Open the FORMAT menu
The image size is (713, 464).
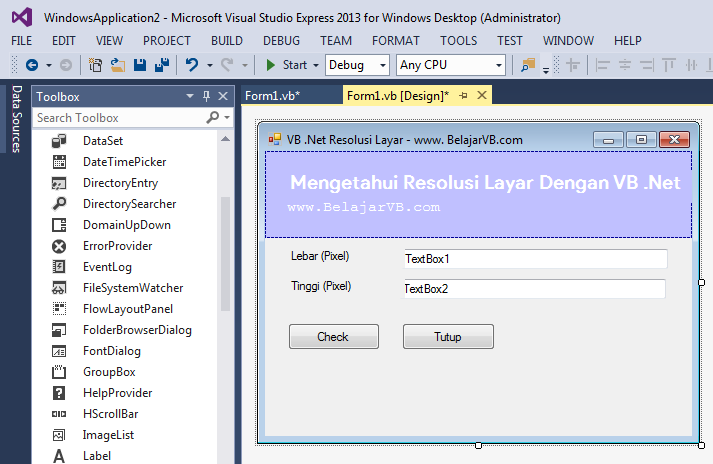(x=396, y=41)
